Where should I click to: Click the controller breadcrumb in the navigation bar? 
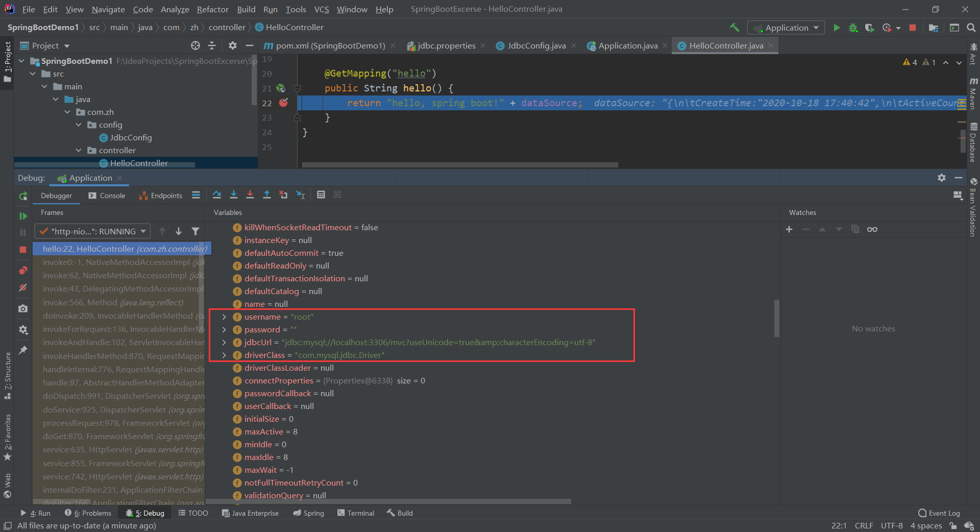(227, 27)
